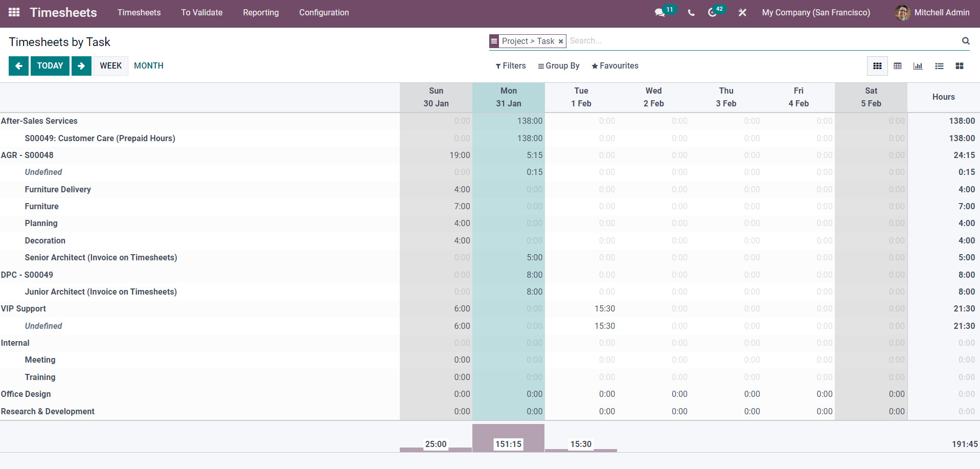Switch to the pivot table view
The height and width of the screenshot is (469, 980).
[898, 65]
